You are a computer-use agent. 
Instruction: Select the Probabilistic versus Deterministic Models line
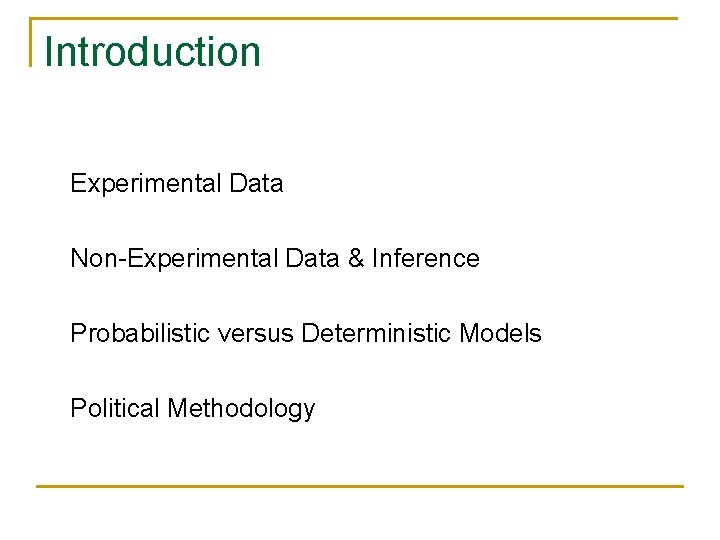[x=305, y=334]
